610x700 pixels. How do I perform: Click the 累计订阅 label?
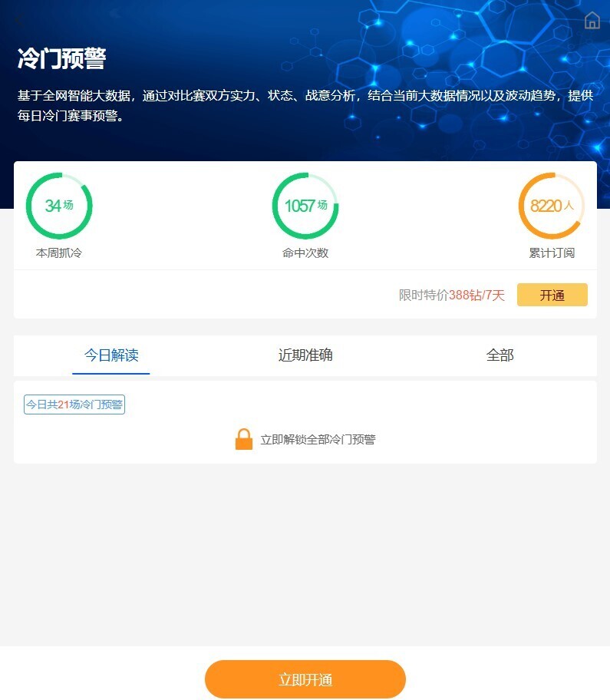point(552,253)
